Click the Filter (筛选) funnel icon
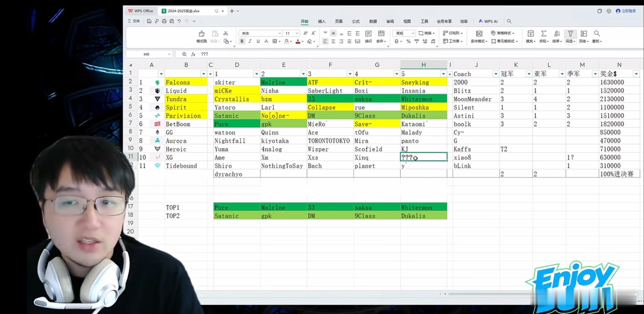Screen dimensions: 644x314 pos(570,34)
